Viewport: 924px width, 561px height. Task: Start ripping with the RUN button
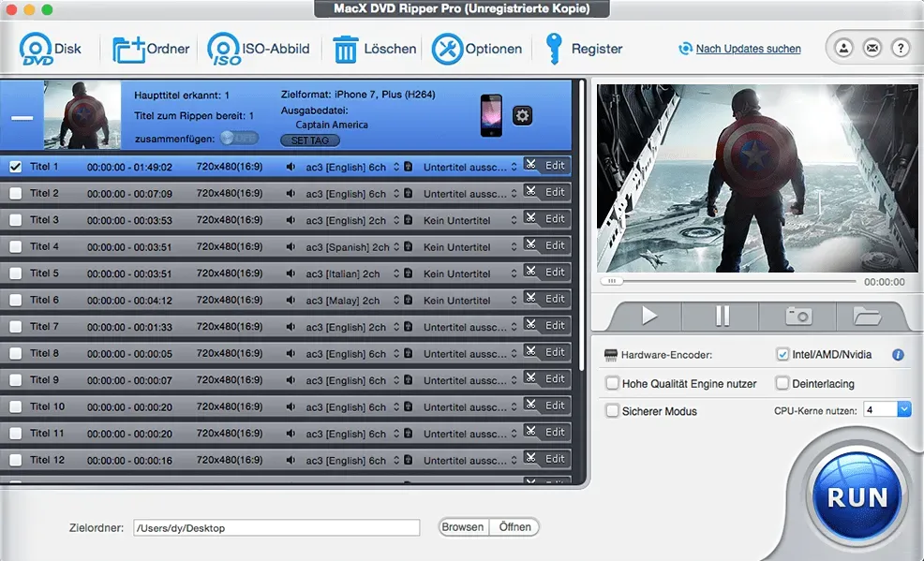[857, 497]
